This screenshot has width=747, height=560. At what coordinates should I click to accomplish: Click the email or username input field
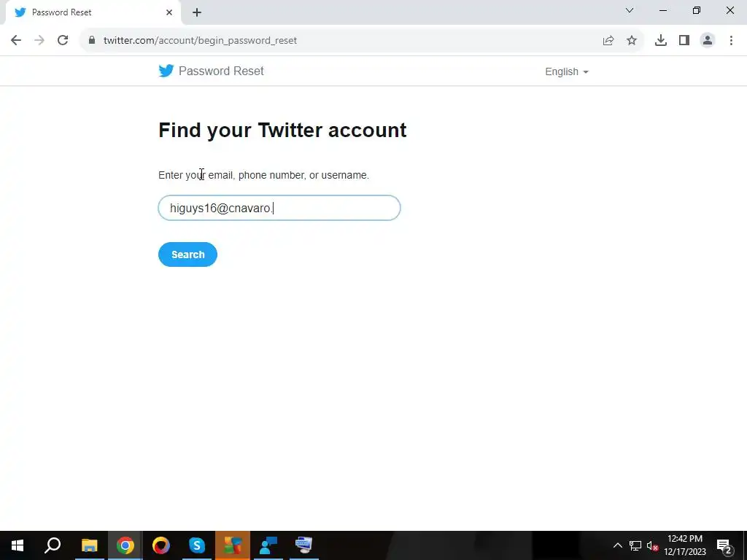[279, 208]
